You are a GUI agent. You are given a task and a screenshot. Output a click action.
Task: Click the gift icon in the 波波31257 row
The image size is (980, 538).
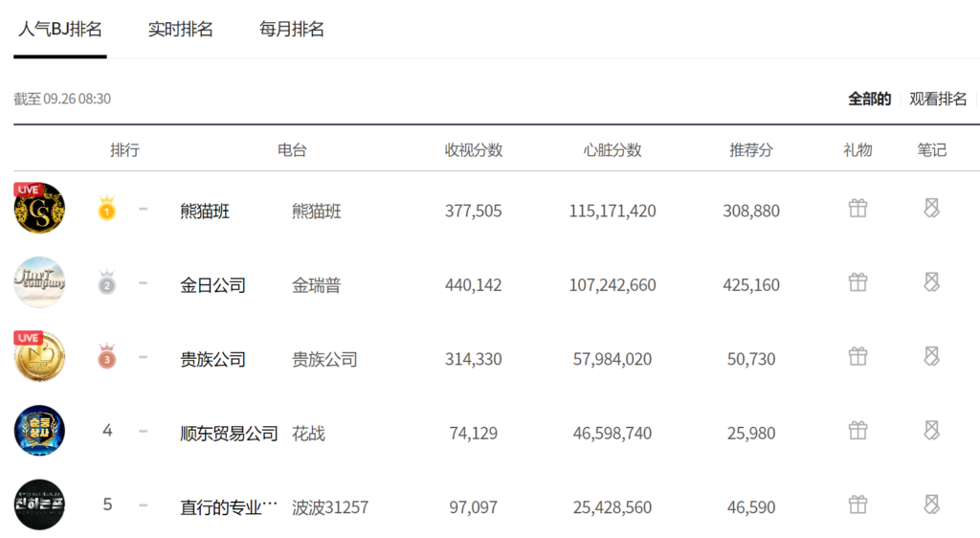click(x=858, y=504)
